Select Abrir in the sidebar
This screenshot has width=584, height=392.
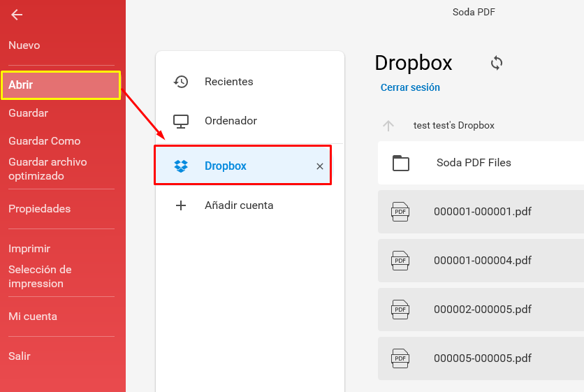tap(61, 85)
